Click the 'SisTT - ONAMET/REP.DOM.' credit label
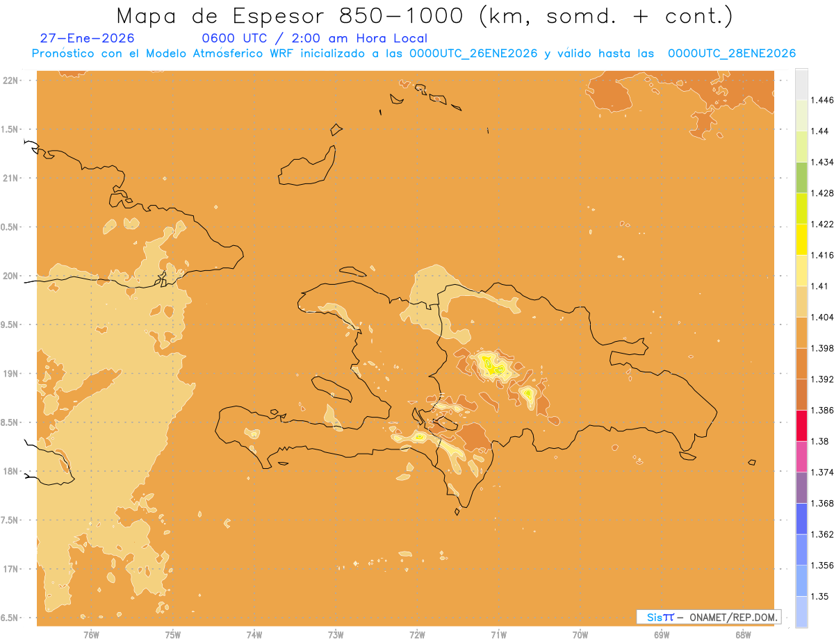The height and width of the screenshot is (644, 834). pos(708,617)
